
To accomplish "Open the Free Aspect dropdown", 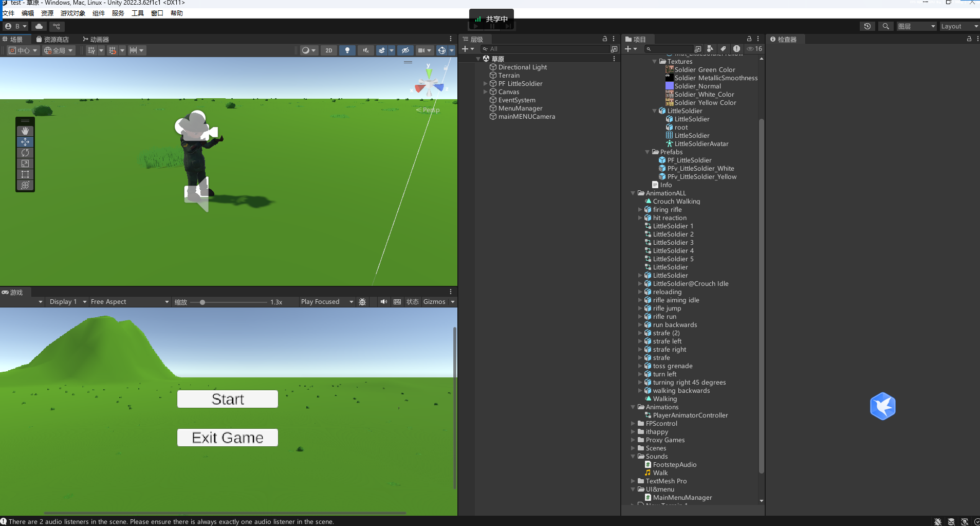I will tap(130, 302).
